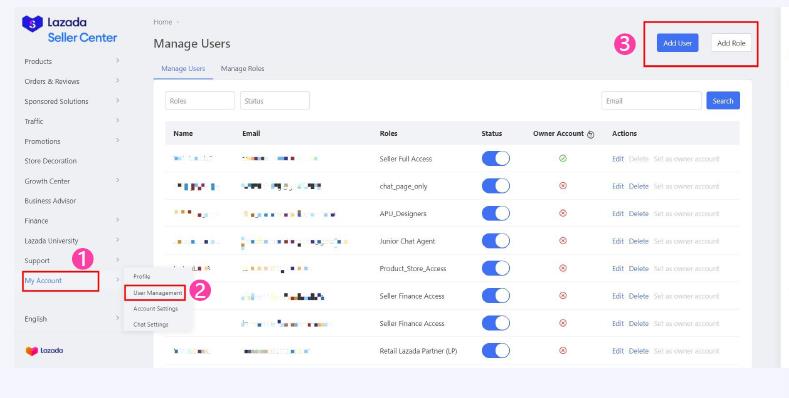Choose User Management in the submenu
Image resolution: width=789 pixels, height=398 pixels.
[x=157, y=292]
